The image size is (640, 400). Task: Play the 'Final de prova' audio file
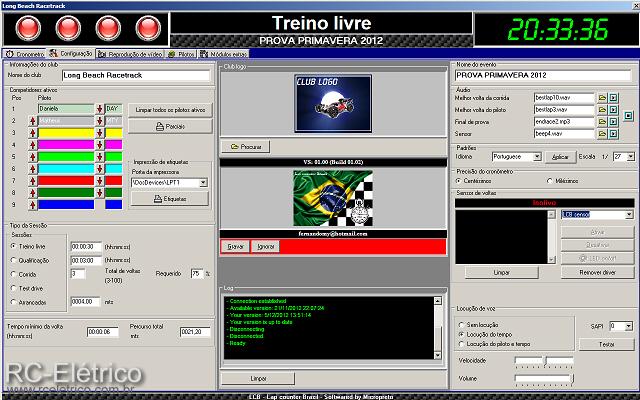click(614, 120)
